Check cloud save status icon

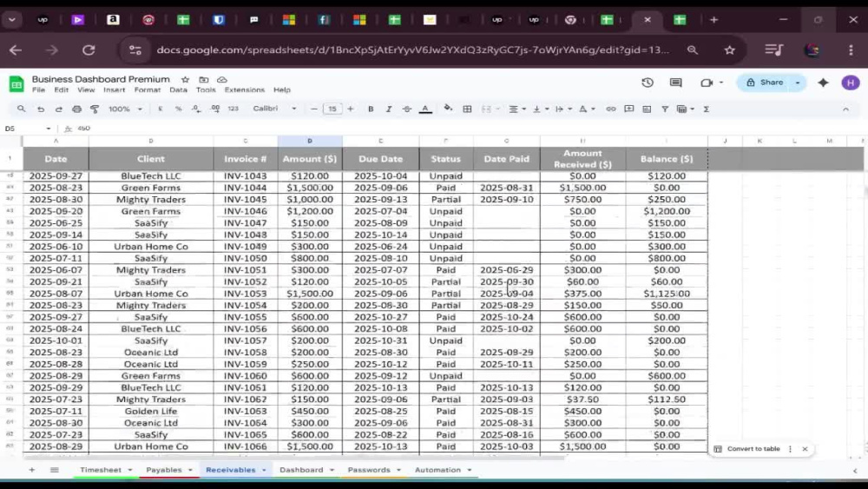tap(222, 80)
